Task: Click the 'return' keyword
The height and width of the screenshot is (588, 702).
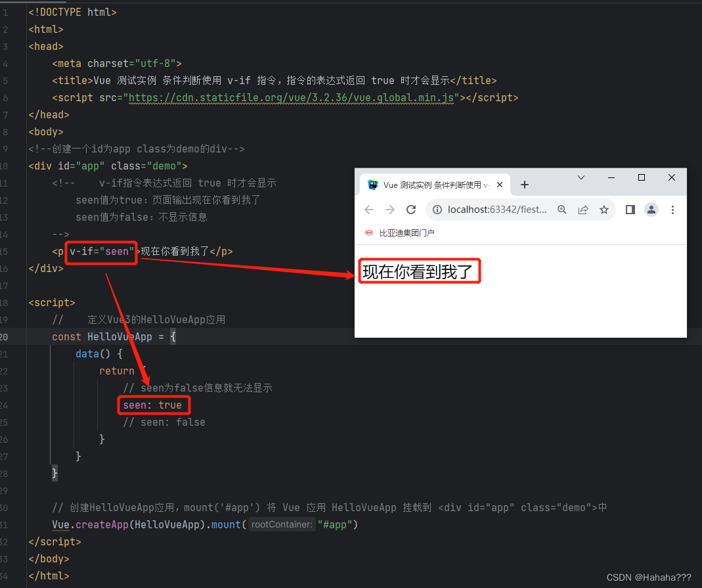Action: pyautogui.click(x=117, y=371)
